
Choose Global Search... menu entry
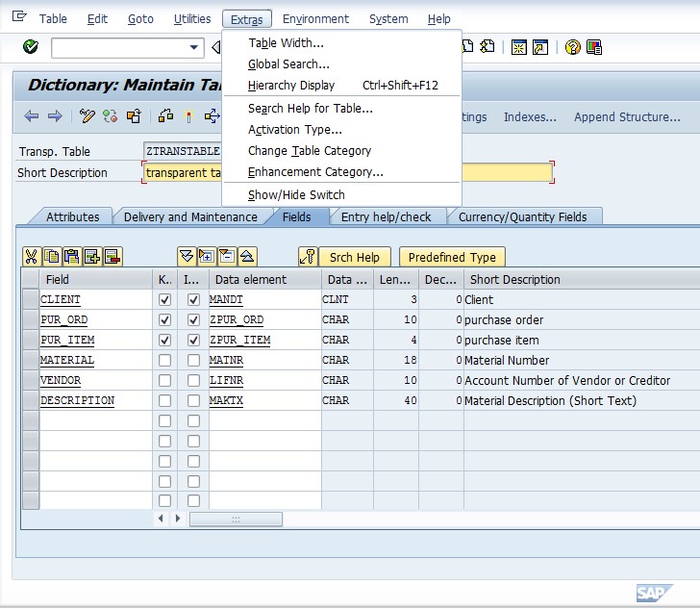pos(341,63)
